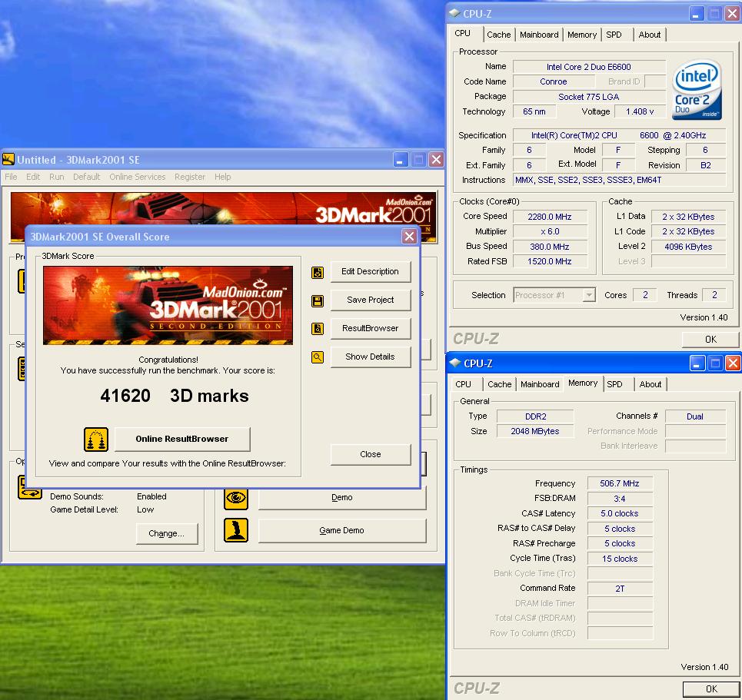Click the Voltage value 1.408 v

(x=639, y=111)
